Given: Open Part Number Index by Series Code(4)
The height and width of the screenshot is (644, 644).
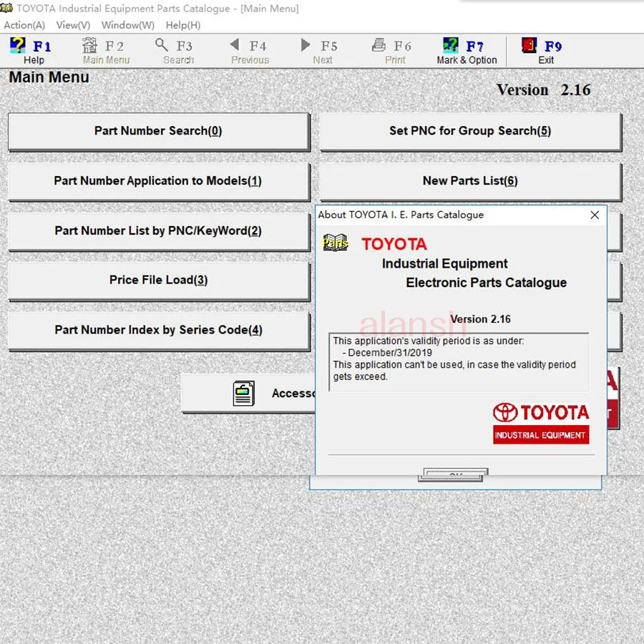Looking at the screenshot, I should pyautogui.click(x=159, y=331).
